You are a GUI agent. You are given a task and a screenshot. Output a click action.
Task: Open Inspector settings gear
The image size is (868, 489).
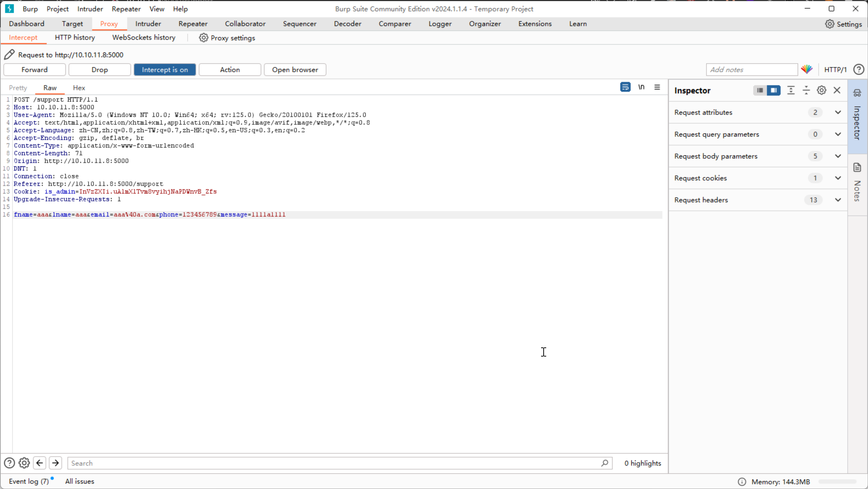[821, 90]
